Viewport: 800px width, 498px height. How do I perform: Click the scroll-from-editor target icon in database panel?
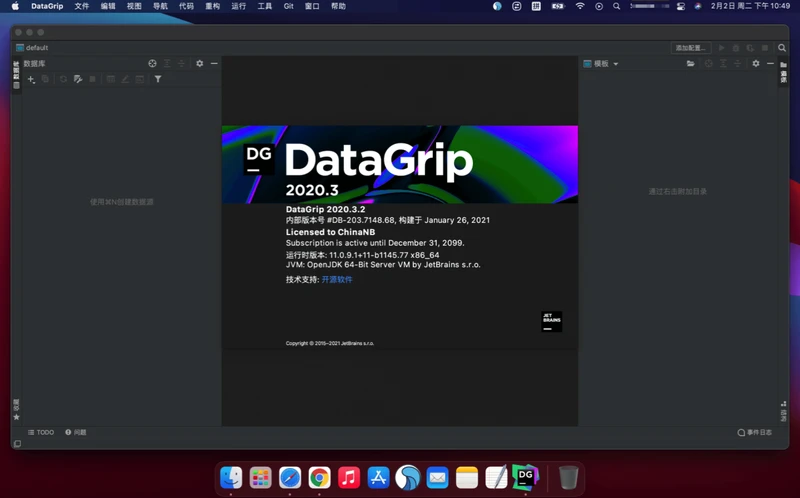coord(153,63)
